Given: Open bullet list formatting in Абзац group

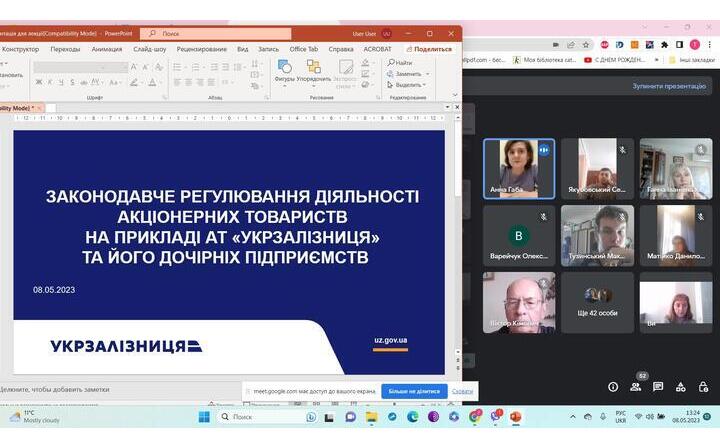Looking at the screenshot, I should click(177, 67).
